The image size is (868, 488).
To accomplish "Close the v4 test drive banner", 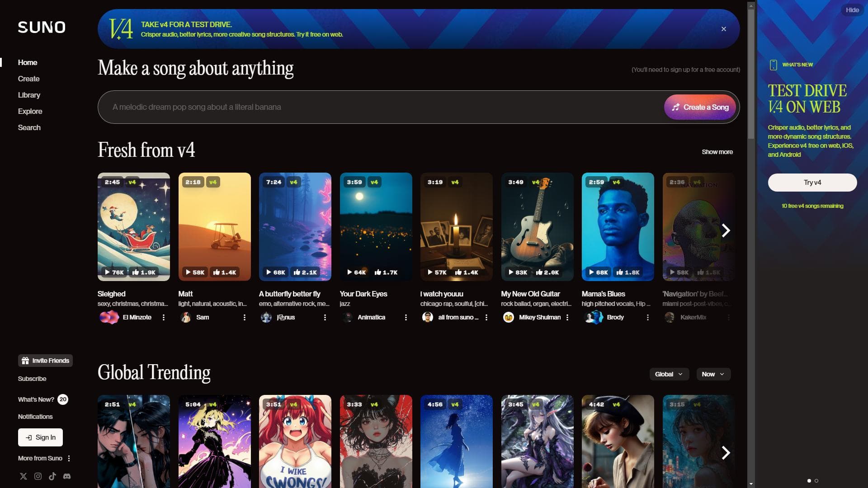I will [724, 29].
